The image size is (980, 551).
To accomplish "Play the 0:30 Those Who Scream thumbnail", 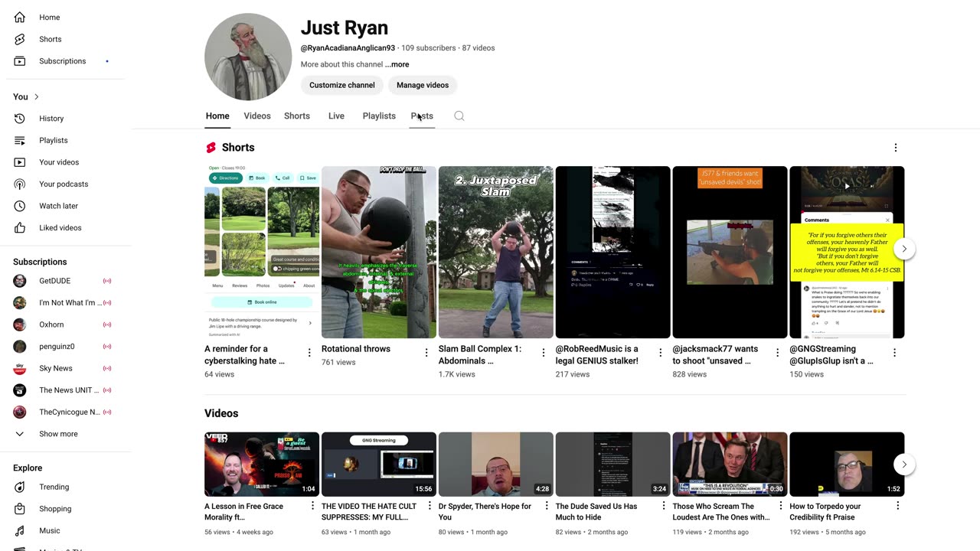I will (x=730, y=465).
